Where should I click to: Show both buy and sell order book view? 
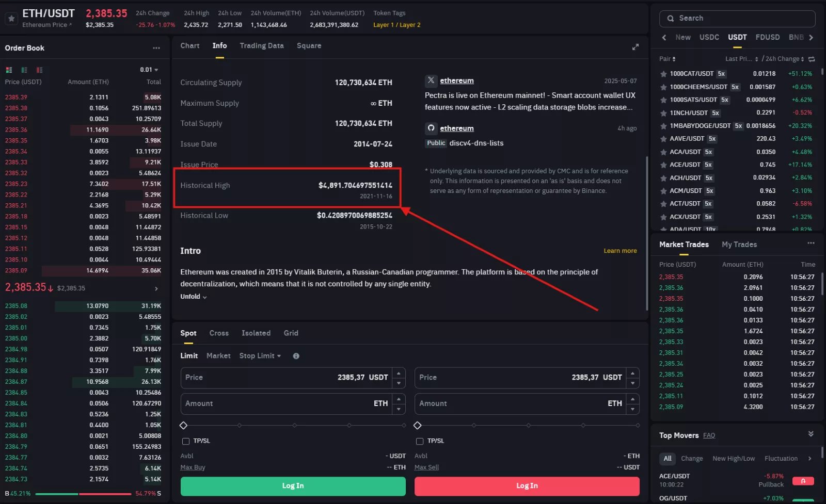click(9, 70)
